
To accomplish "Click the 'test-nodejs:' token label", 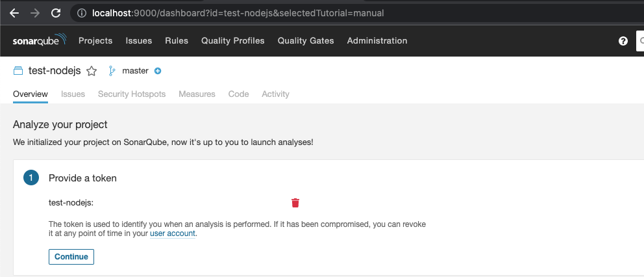I will pyautogui.click(x=71, y=202).
